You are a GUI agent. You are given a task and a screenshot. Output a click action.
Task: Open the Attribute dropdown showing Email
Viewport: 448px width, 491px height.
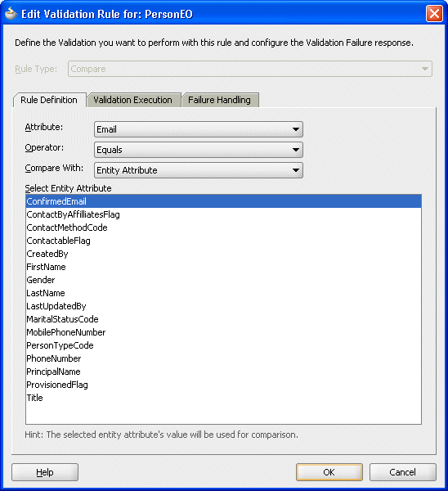pos(199,129)
